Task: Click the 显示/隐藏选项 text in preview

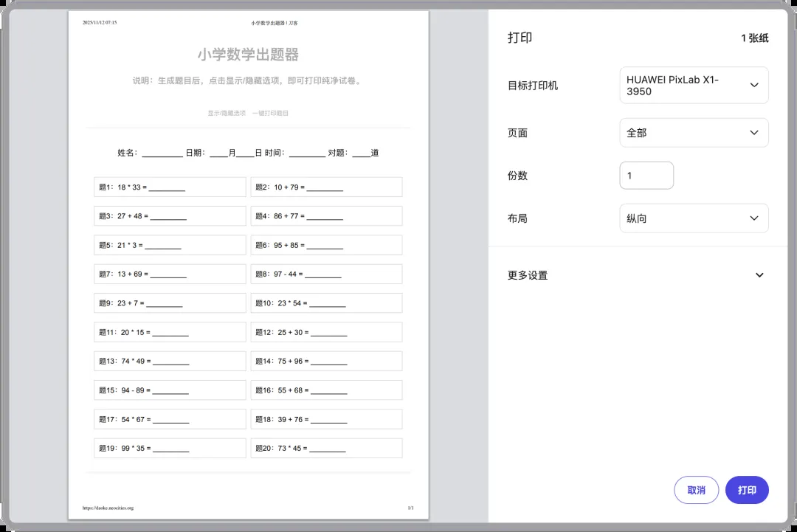Action: [x=227, y=114]
